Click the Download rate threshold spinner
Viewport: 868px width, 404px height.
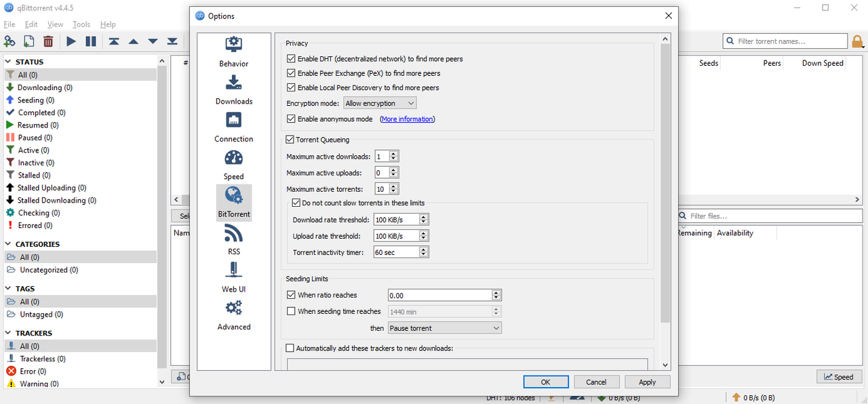[x=401, y=220]
